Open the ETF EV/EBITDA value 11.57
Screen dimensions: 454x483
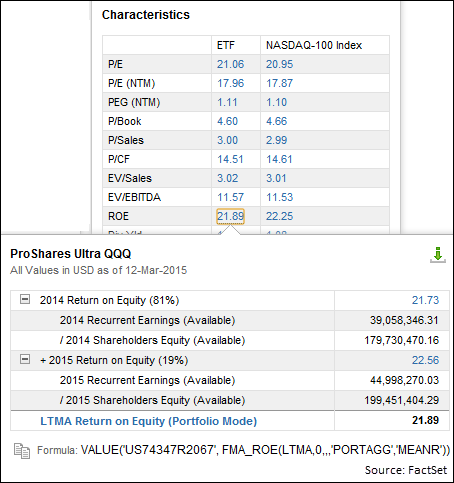[230, 197]
